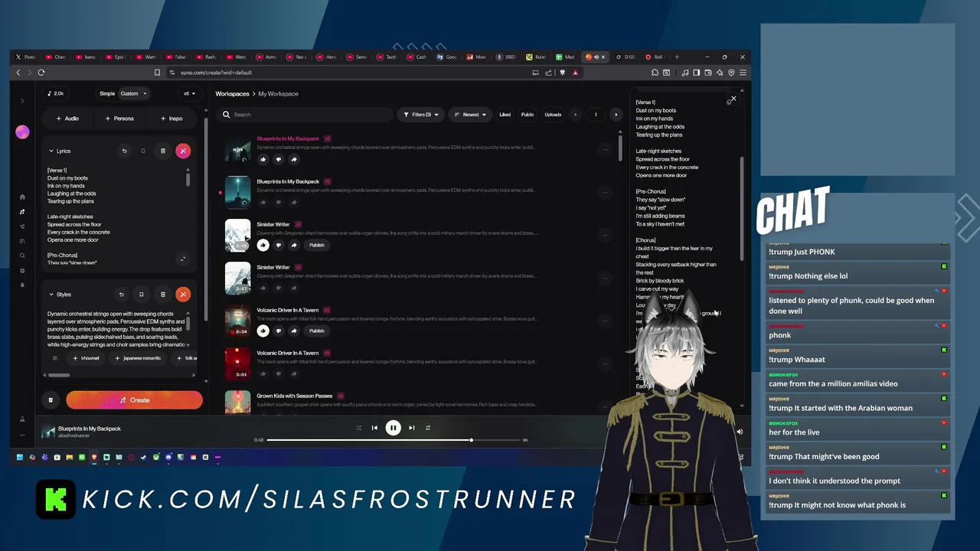Share the first Blueprints In My Backpack song
This screenshot has width=980, height=551.
coord(293,159)
